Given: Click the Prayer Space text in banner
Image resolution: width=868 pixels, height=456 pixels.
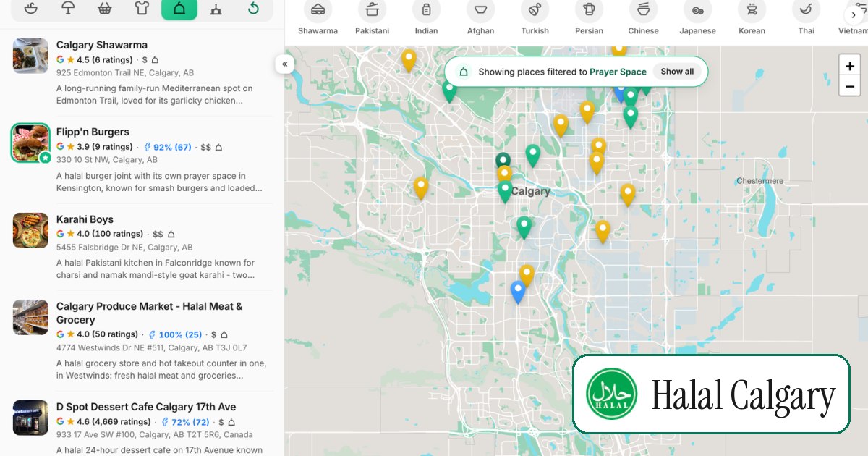Looking at the screenshot, I should [x=618, y=72].
